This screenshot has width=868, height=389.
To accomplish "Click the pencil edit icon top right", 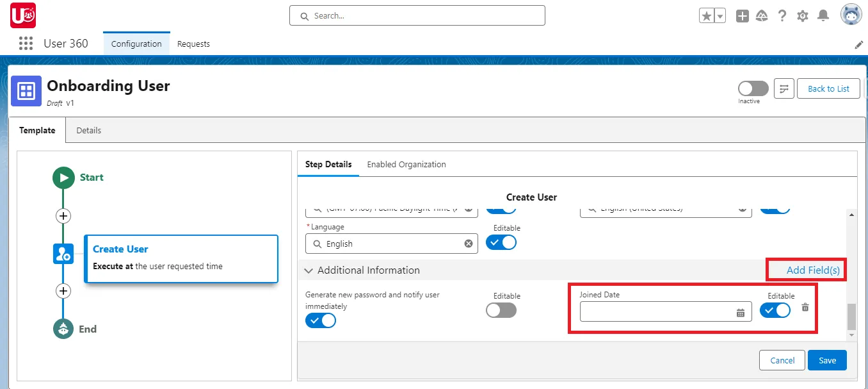I will point(859,44).
